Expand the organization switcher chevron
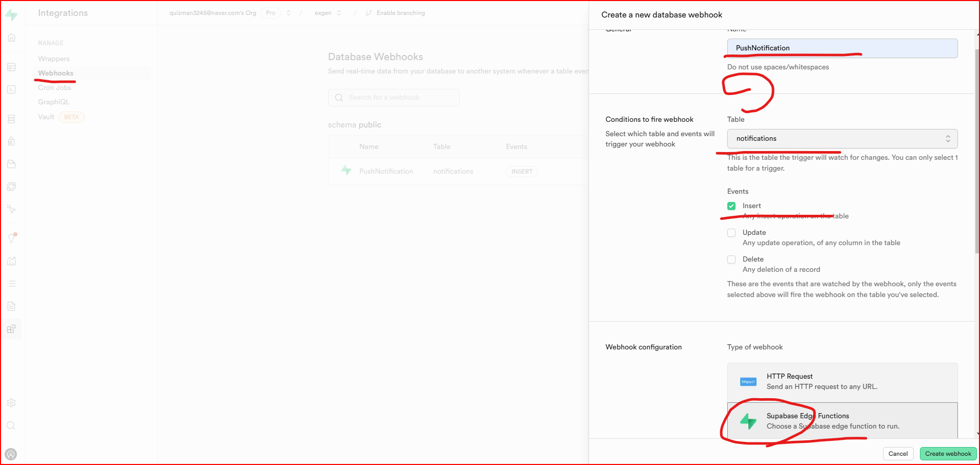The width and height of the screenshot is (980, 465). tap(289, 13)
